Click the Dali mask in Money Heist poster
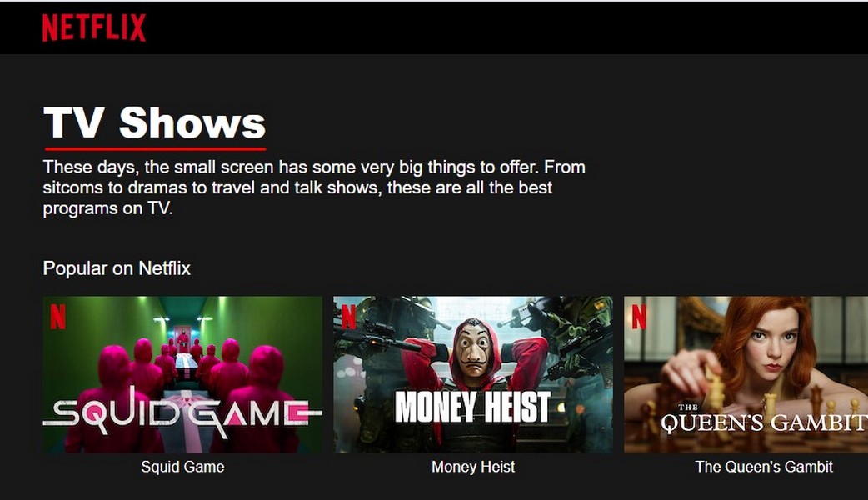This screenshot has height=500, width=868. [473, 348]
